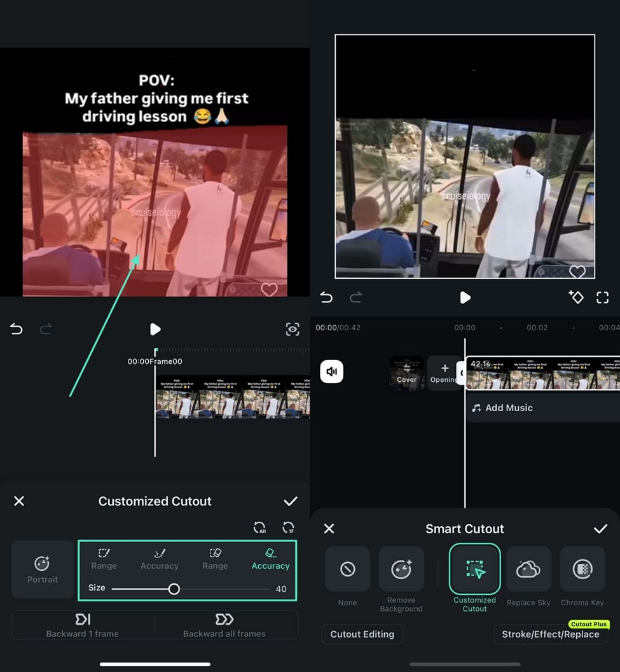Add a keyframe with the diamond icon
620x672 pixels.
(x=576, y=297)
